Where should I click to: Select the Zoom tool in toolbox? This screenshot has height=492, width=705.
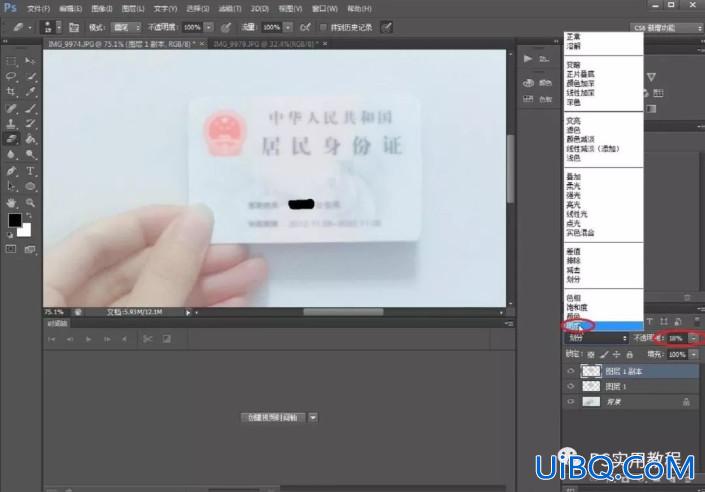(x=30, y=203)
